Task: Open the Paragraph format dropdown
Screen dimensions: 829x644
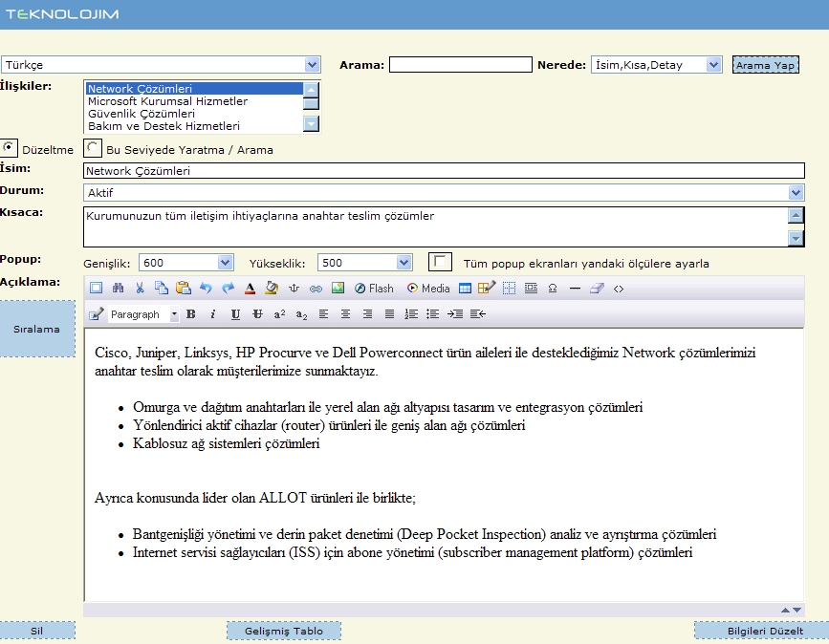Action: click(x=143, y=314)
